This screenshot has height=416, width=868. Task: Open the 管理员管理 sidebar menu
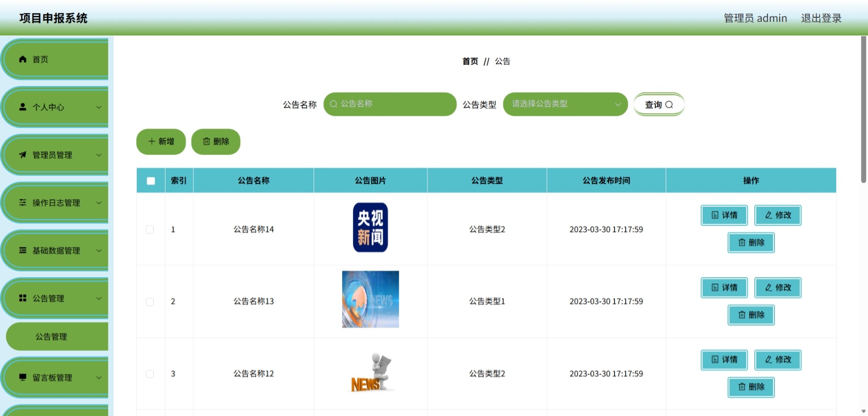coord(55,155)
